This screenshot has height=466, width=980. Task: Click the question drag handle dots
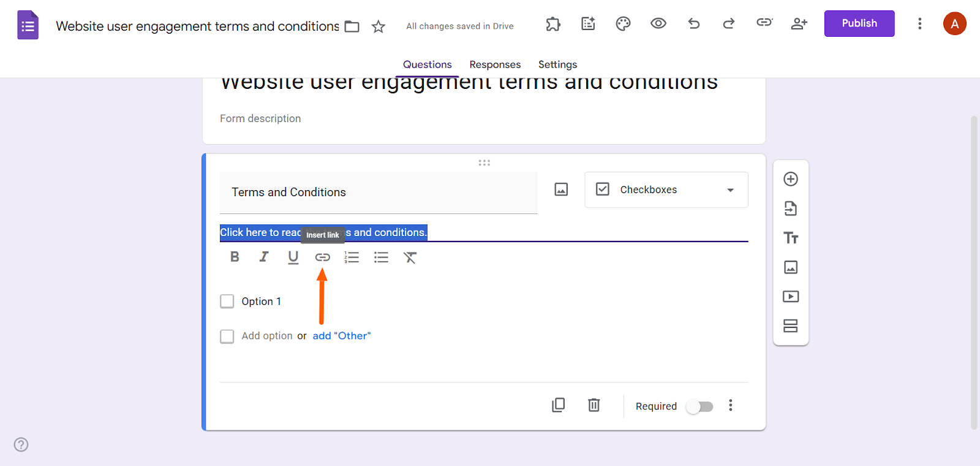[x=484, y=163]
